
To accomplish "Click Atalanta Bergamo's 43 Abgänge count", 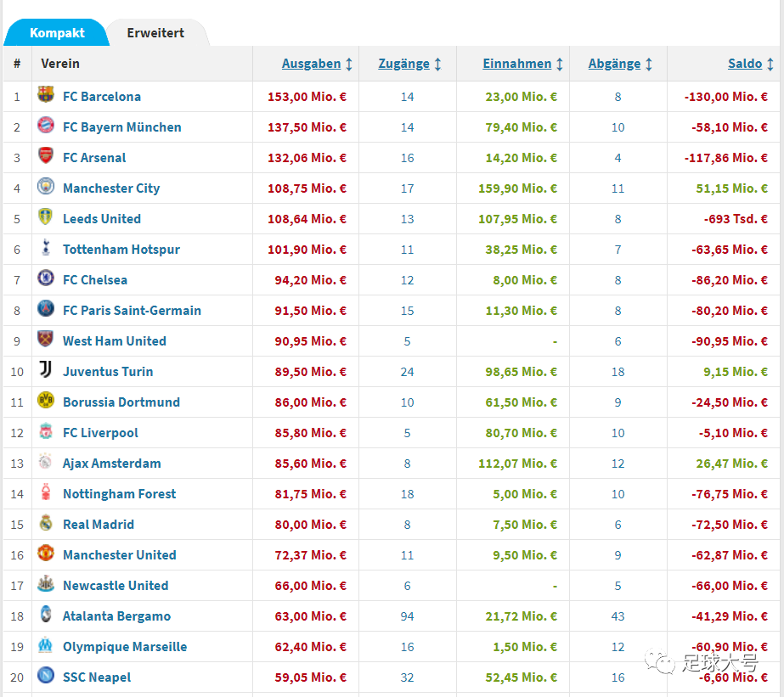I will pyautogui.click(x=618, y=616).
